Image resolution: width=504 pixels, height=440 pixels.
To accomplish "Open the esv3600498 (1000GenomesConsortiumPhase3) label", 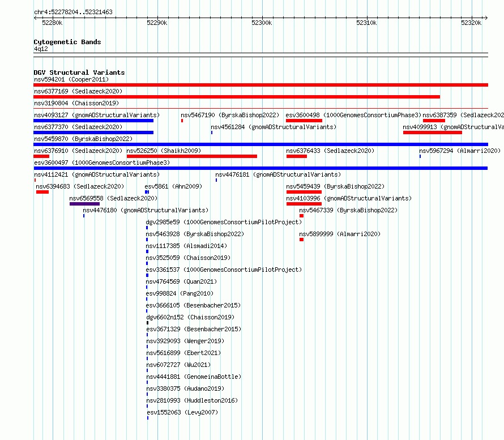I will tap(353, 115).
